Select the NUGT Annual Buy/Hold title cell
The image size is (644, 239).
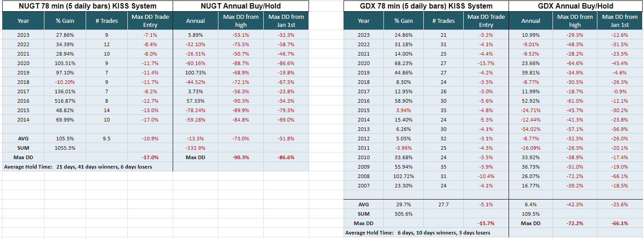click(241, 6)
